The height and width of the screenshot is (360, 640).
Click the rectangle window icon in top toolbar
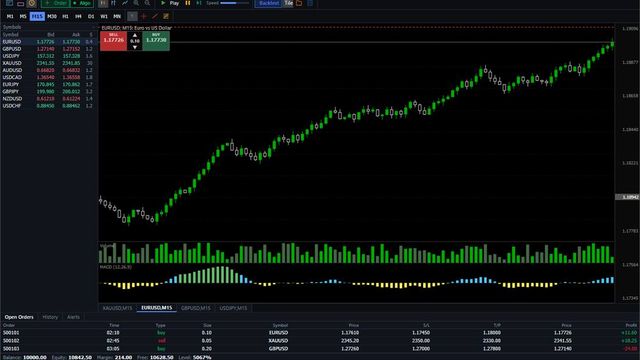coord(20,3)
